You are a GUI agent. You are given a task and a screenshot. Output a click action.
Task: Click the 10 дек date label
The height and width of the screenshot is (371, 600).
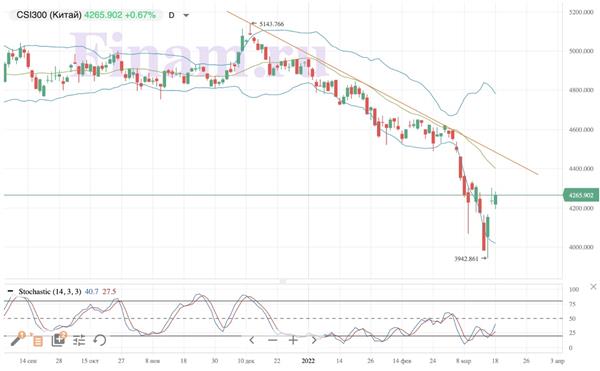click(246, 361)
